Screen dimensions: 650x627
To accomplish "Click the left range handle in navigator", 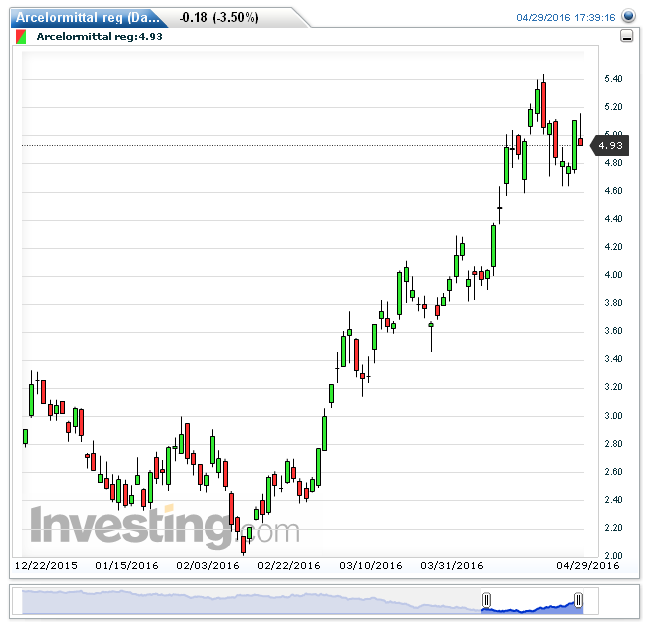I will [x=486, y=600].
